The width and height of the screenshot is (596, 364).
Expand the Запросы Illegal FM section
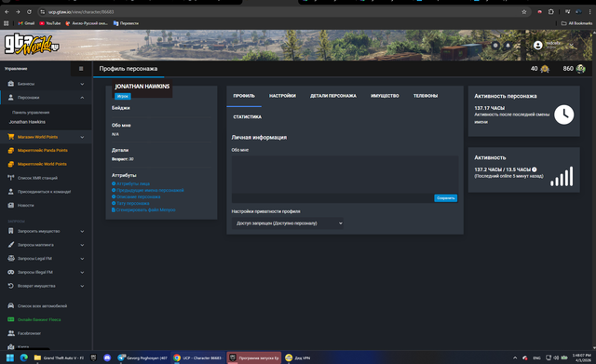pyautogui.click(x=82, y=272)
